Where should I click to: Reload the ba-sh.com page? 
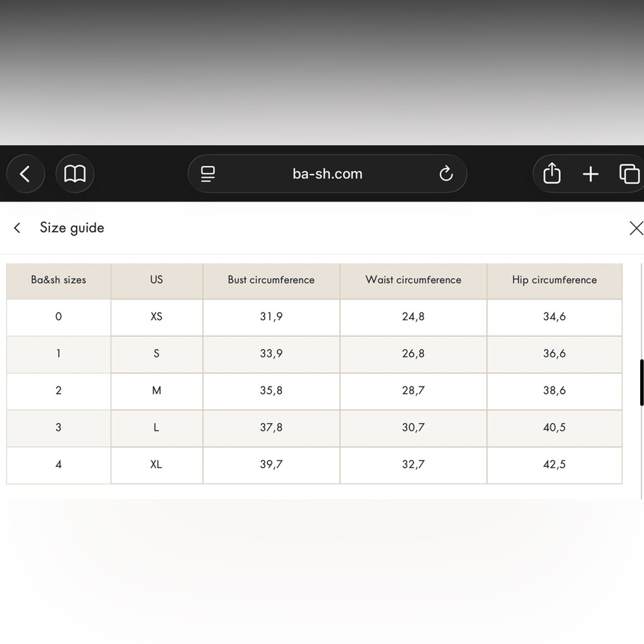446,174
